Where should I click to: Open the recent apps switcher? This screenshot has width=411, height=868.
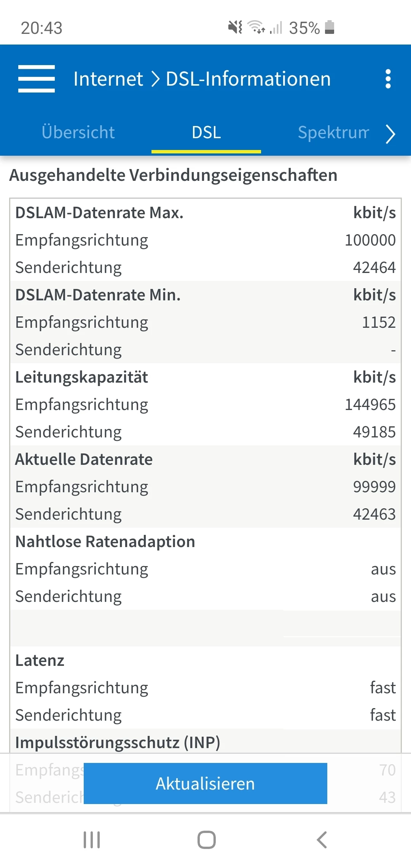click(x=92, y=839)
